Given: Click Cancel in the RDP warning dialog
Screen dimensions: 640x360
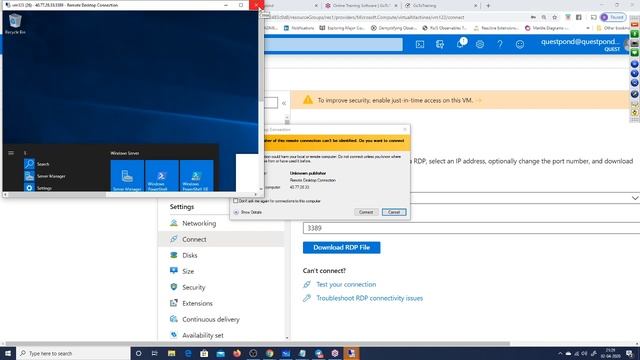Looking at the screenshot, I should coord(394,212).
